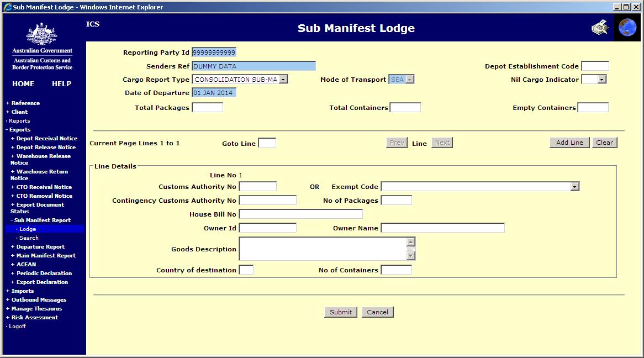Viewport: 644px width, 358px height.
Task: Expand Export Declaration
Action: [39, 282]
